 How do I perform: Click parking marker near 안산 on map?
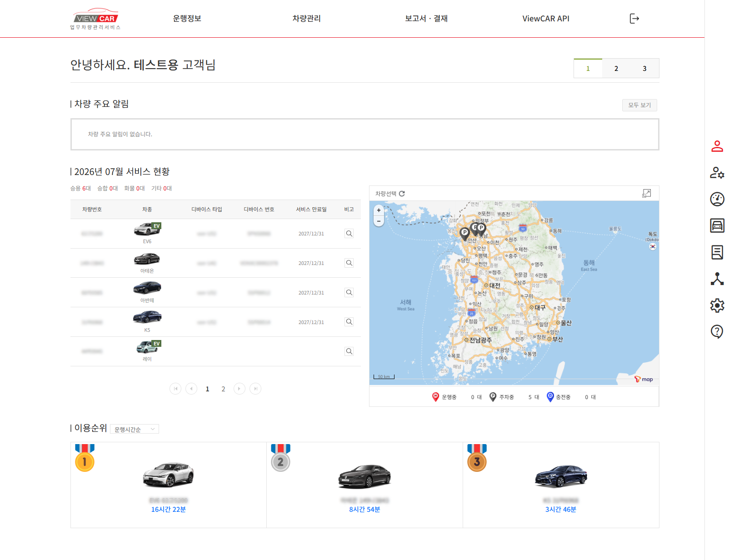pyautogui.click(x=464, y=234)
